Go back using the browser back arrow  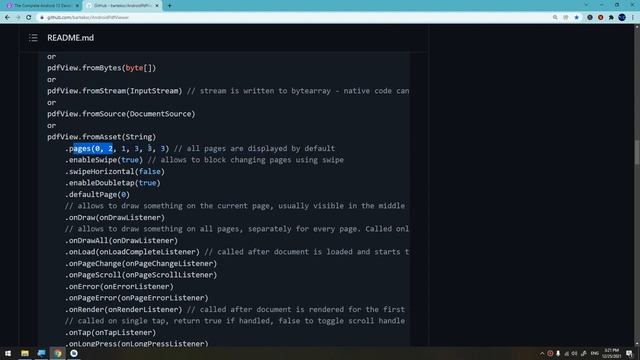[7, 18]
